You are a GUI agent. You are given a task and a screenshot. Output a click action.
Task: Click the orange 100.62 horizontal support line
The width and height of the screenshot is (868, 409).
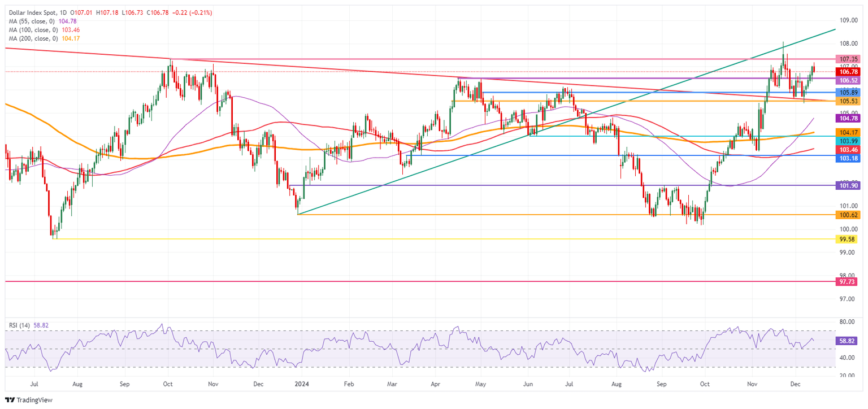click(x=509, y=215)
